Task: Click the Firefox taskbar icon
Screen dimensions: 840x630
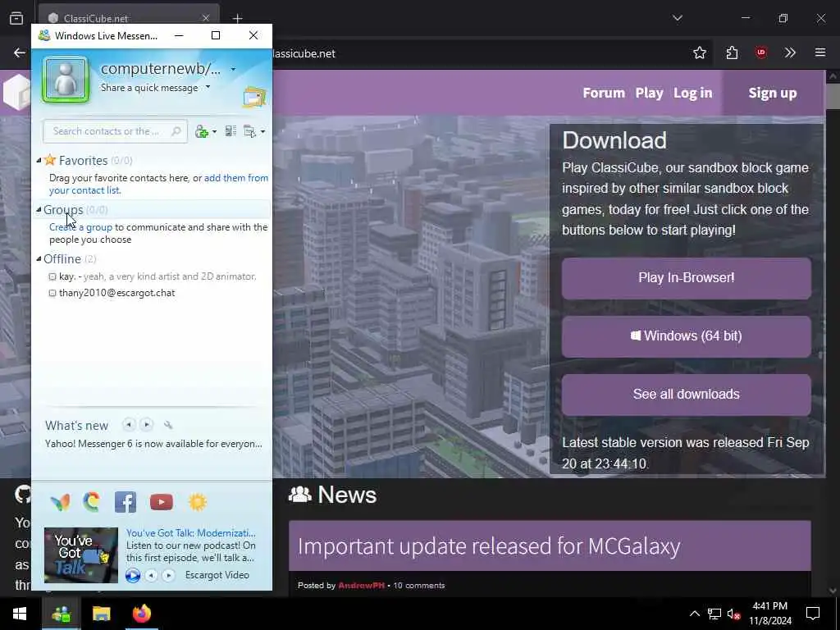Action: pyautogui.click(x=142, y=614)
